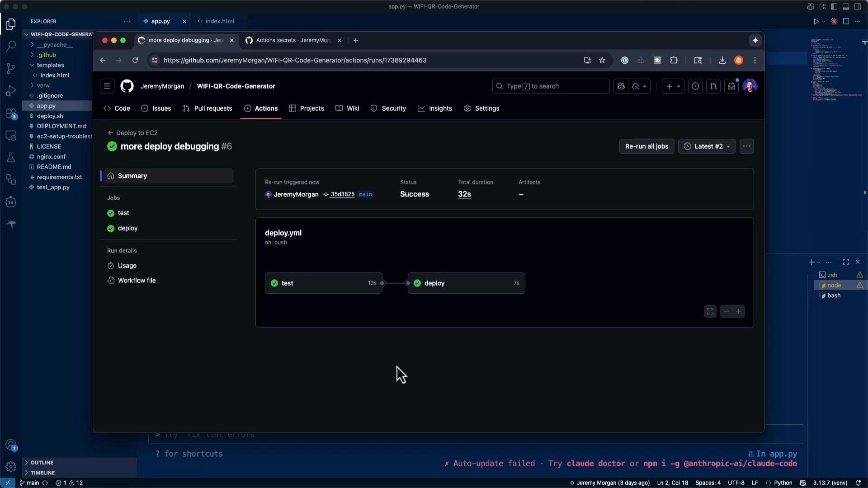
Task: Switch to Actions secrets browser tab
Action: coord(293,40)
